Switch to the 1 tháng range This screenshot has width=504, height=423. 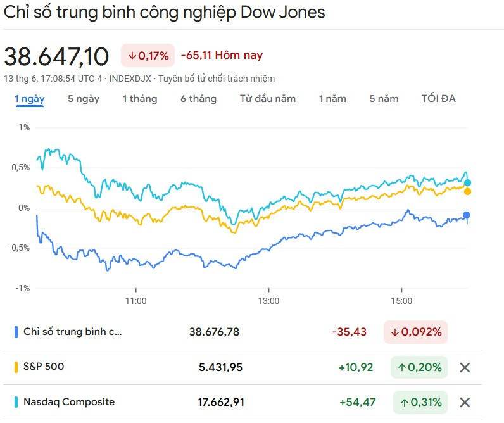click(x=140, y=99)
